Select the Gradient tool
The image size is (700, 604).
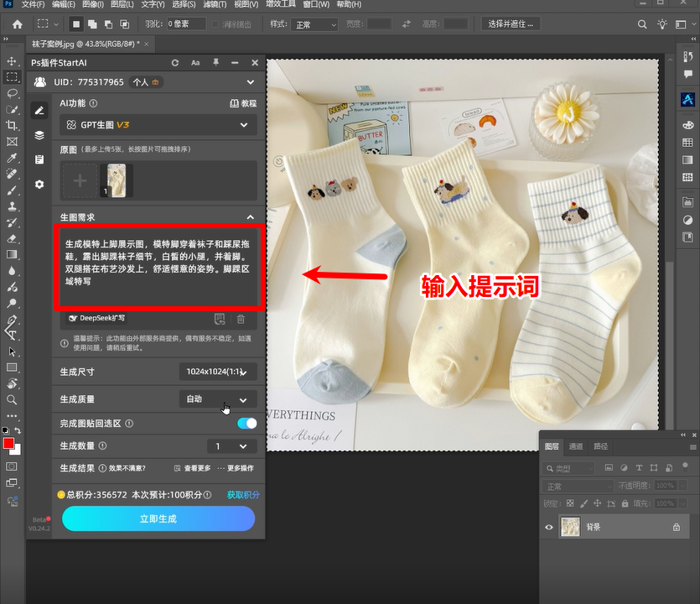tap(12, 255)
